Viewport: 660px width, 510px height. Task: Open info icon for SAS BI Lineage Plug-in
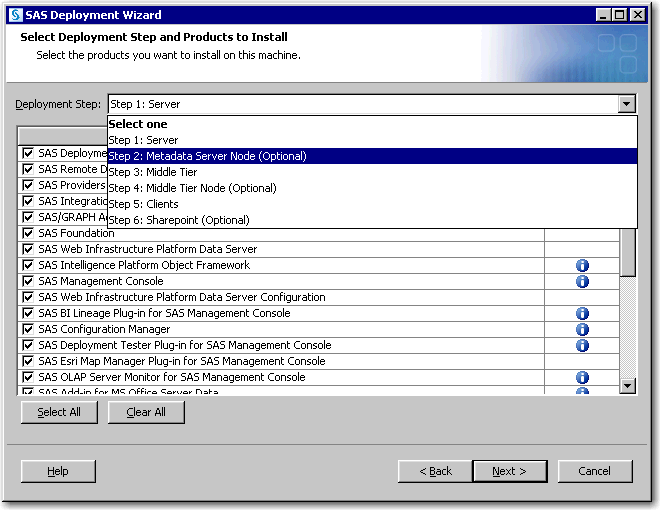[582, 314]
